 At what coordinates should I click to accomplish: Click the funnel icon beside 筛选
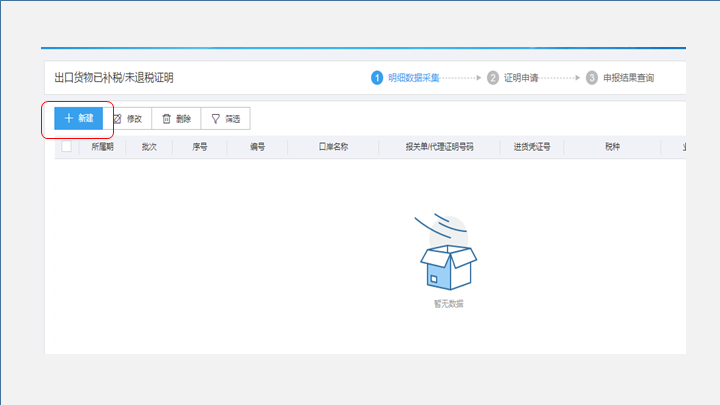tap(215, 119)
